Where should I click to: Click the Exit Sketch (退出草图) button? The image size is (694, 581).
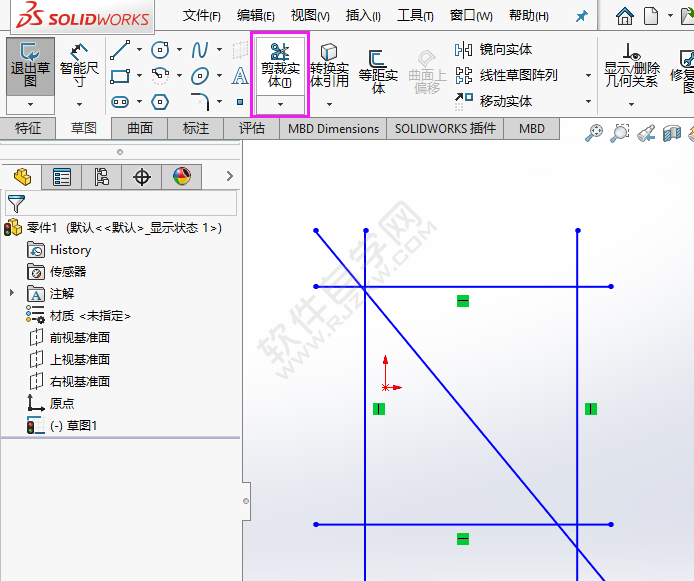[x=30, y=66]
